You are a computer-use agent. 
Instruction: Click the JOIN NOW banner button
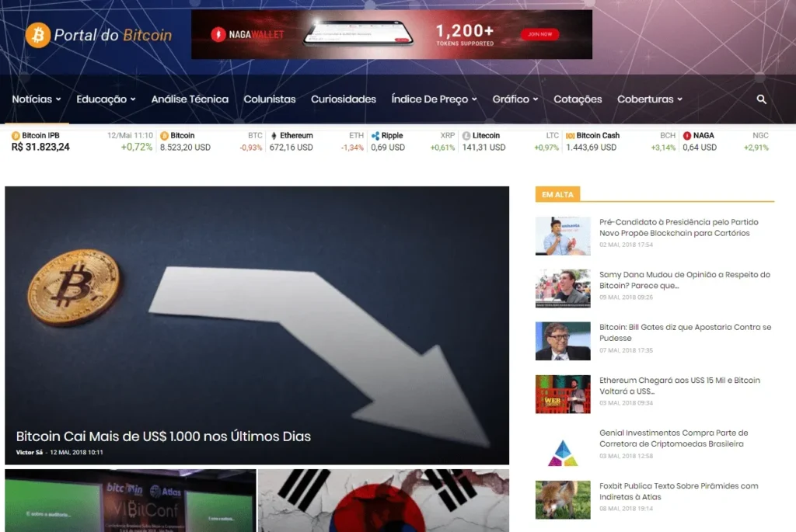[539, 34]
